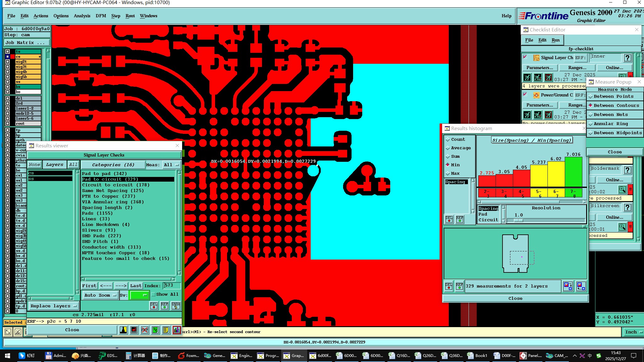Enable the Show All checkbox
This screenshot has height=362, width=644.
pyautogui.click(x=154, y=294)
